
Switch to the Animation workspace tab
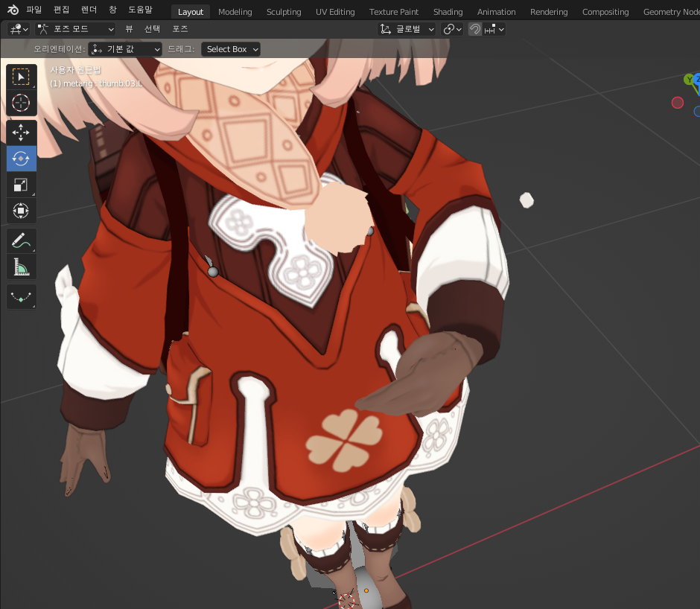[496, 12]
